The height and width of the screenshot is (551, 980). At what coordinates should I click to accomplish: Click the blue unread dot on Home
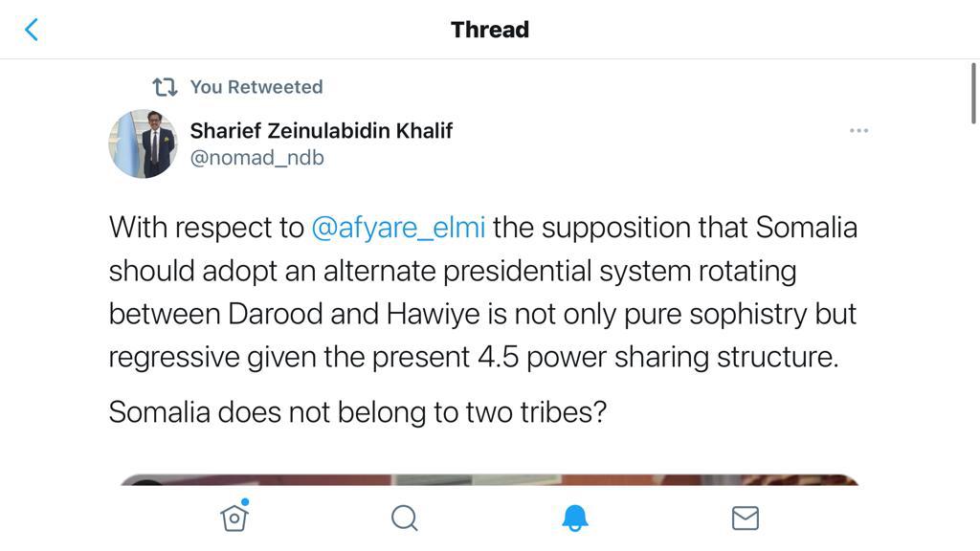tap(245, 502)
